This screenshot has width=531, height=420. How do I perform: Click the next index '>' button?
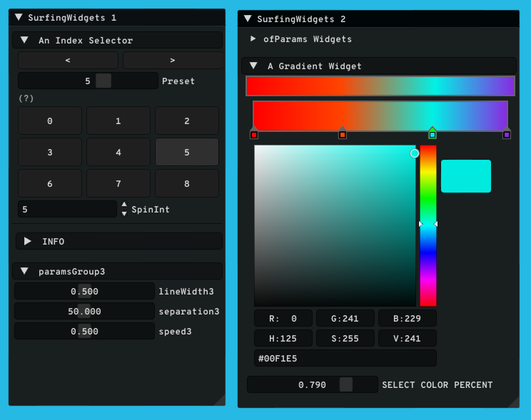[x=173, y=60]
